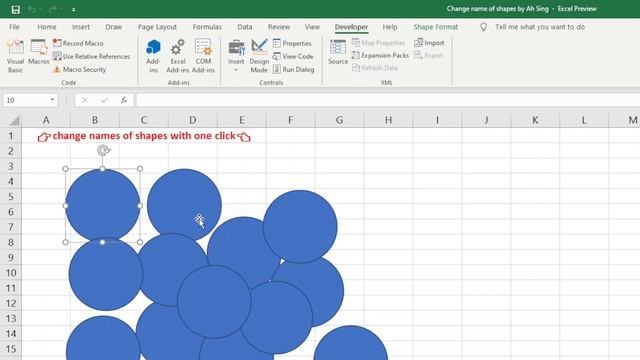Click the Redo arrow icon
The image size is (640, 360).
coord(52,9)
